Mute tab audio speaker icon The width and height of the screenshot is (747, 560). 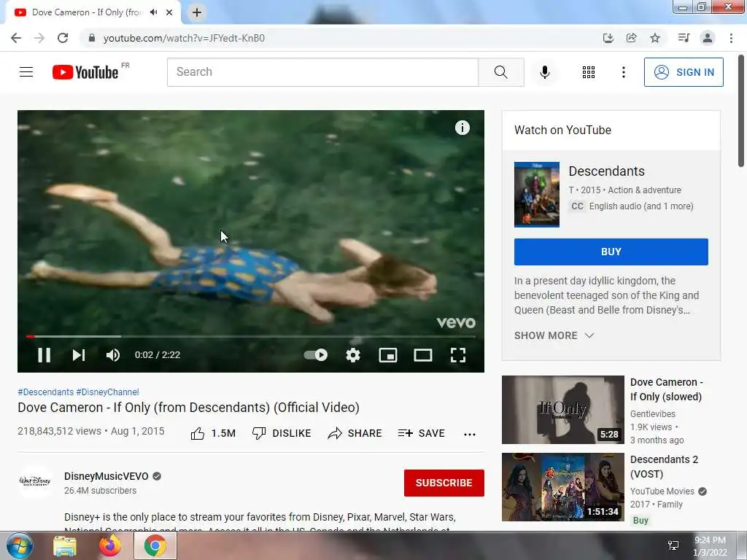pyautogui.click(x=153, y=12)
